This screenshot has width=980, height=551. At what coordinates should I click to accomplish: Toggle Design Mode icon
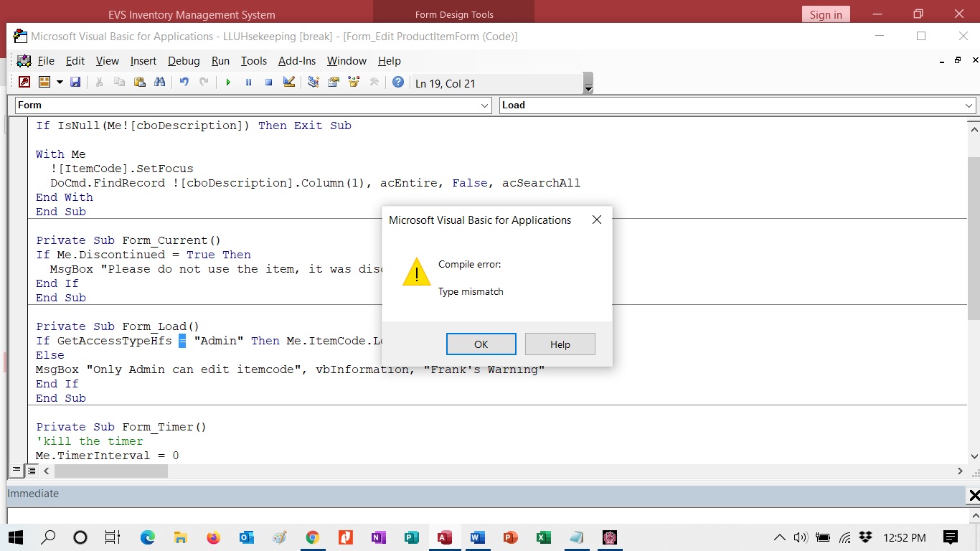click(x=288, y=83)
